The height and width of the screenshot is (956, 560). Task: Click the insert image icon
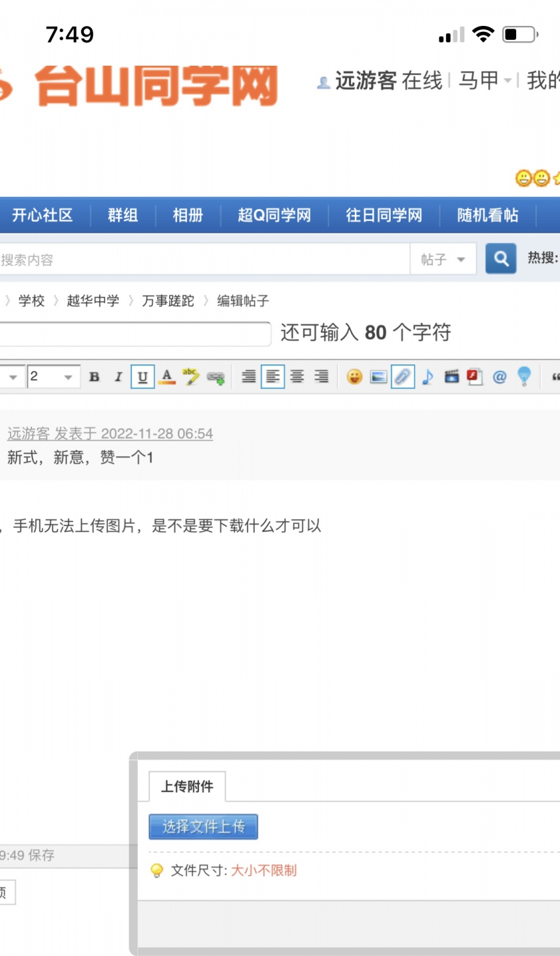(378, 377)
